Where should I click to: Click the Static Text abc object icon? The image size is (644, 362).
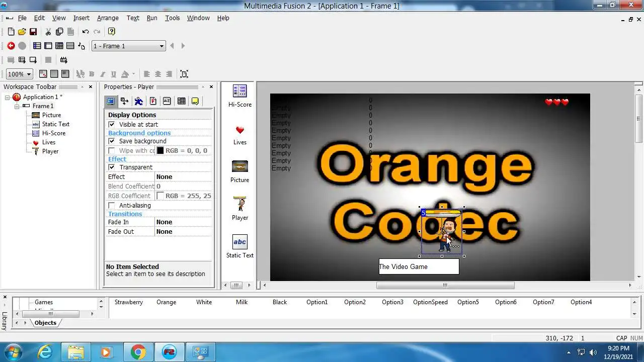pyautogui.click(x=240, y=242)
